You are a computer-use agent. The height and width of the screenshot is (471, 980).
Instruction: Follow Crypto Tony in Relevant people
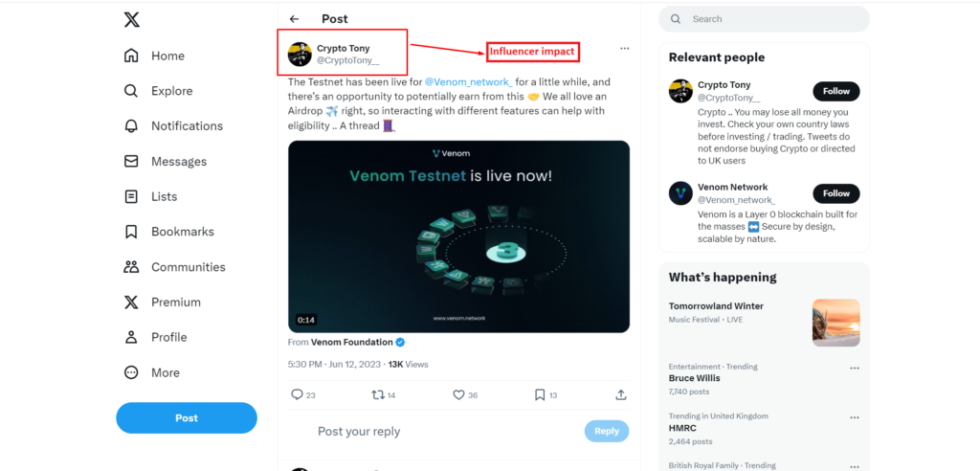tap(835, 91)
